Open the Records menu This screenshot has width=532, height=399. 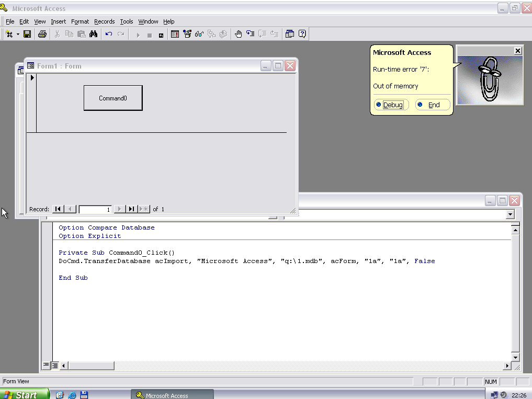point(105,21)
